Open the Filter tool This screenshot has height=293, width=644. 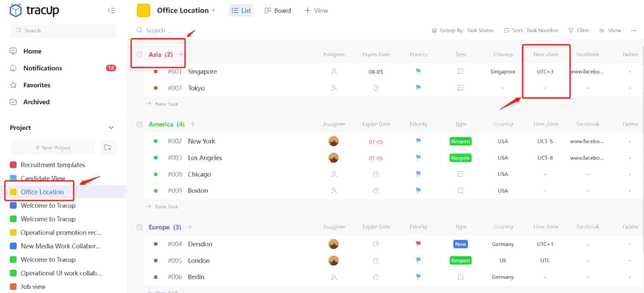pyautogui.click(x=579, y=30)
